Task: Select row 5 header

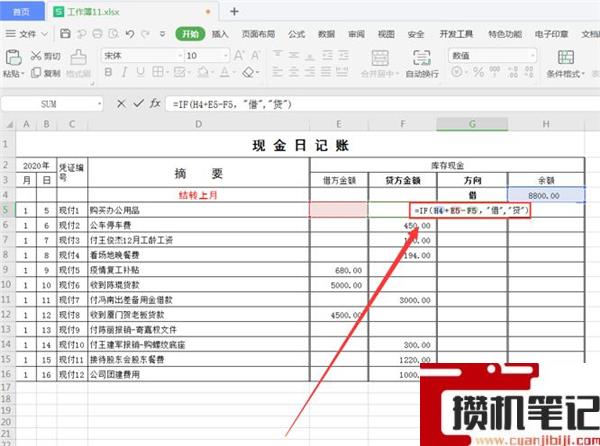Action: [x=6, y=210]
